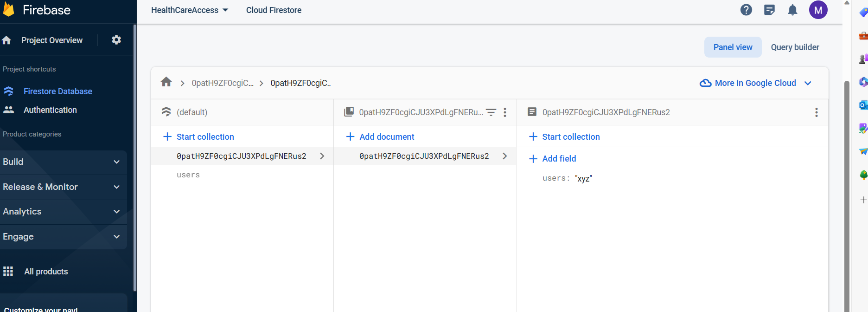The width and height of the screenshot is (868, 312).
Task: Click the Cloud Firestore header title
Action: coord(274,10)
